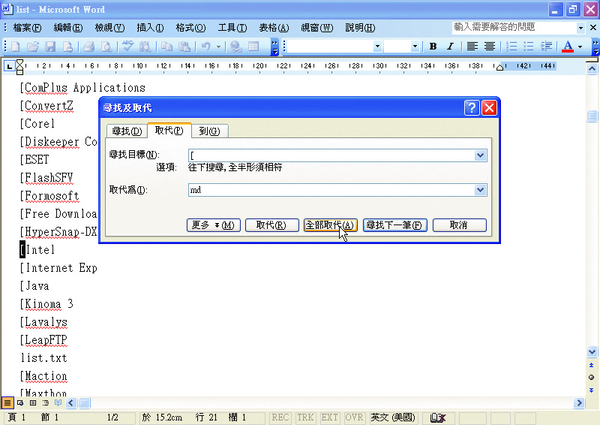Save the document with the Save icon
Screen dimensions: 600x425
(x=51, y=47)
